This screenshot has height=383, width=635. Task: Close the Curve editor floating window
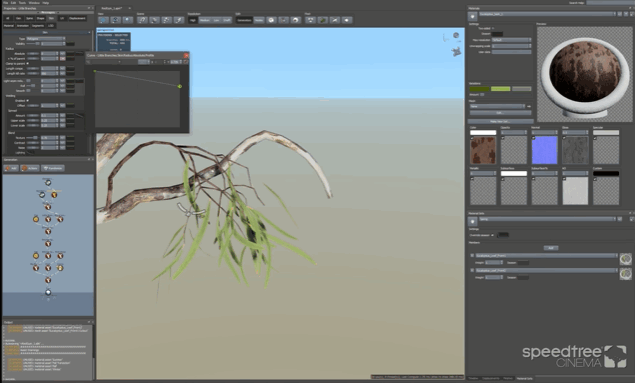click(186, 55)
